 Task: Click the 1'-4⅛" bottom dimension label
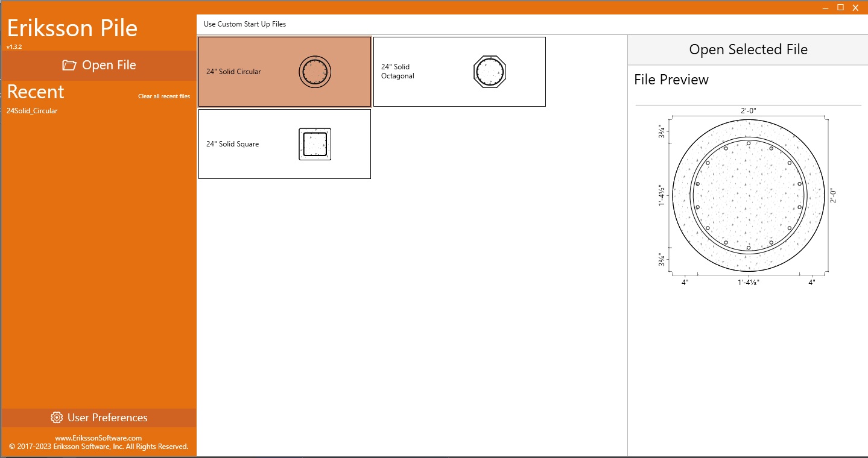(749, 282)
